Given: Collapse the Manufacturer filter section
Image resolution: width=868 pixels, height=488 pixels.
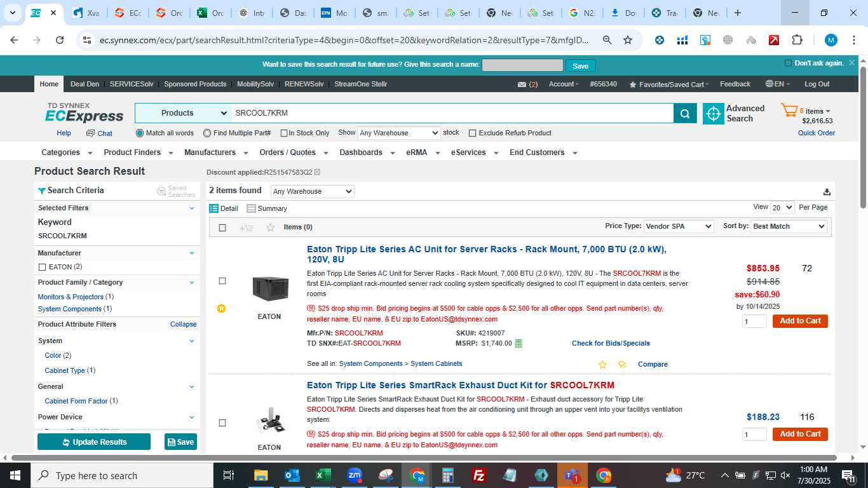Looking at the screenshot, I should point(192,254).
